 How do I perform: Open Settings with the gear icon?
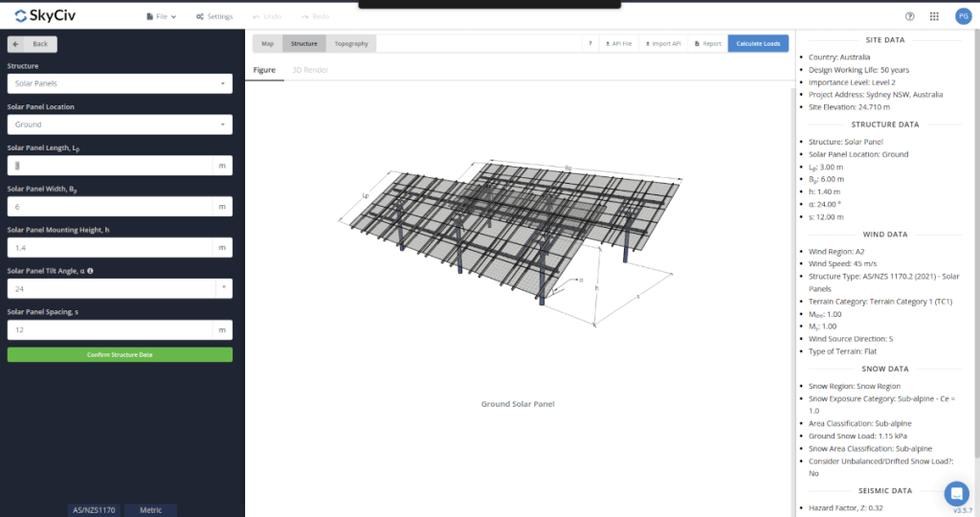(213, 17)
